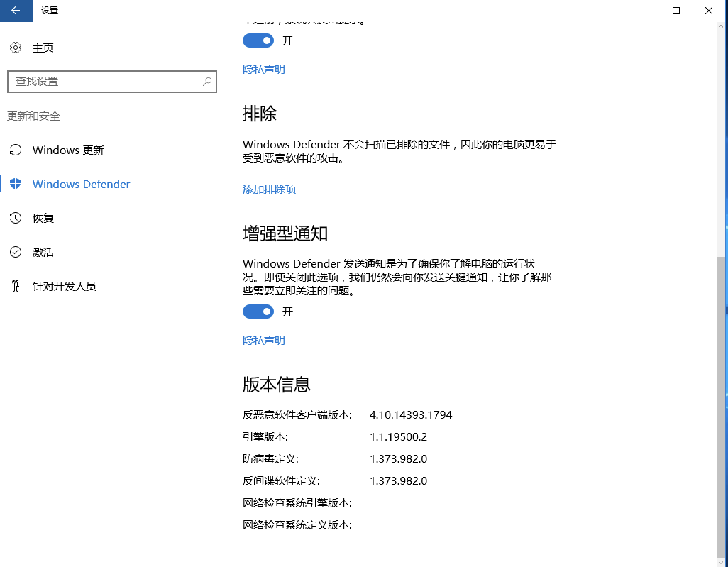Click the 增强型通知 heading
Screen dimensions: 728x567
click(x=285, y=233)
